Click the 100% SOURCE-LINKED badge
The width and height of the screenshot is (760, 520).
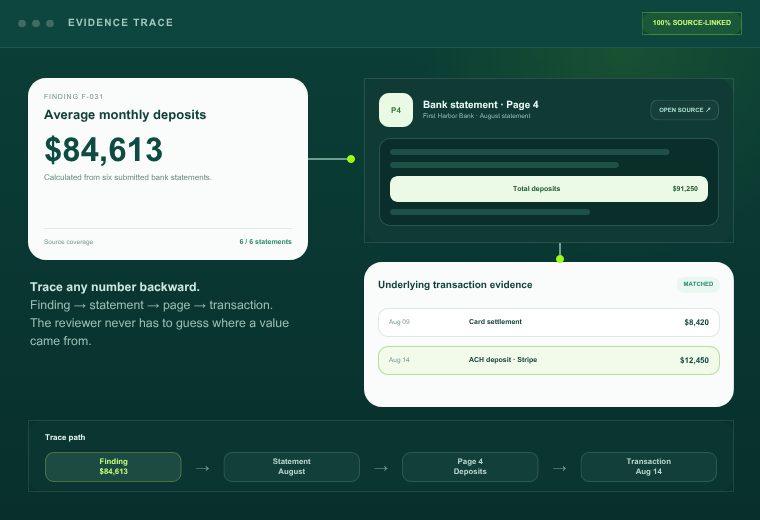pyautogui.click(x=692, y=23)
